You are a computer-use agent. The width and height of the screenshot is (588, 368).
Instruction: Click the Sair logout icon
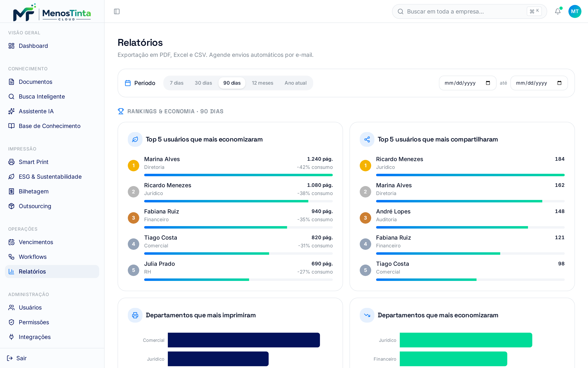point(10,358)
